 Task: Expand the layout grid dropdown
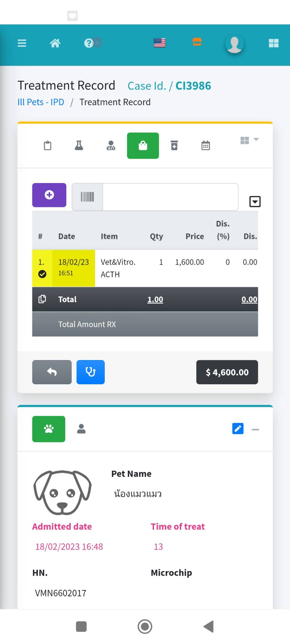pyautogui.click(x=249, y=140)
